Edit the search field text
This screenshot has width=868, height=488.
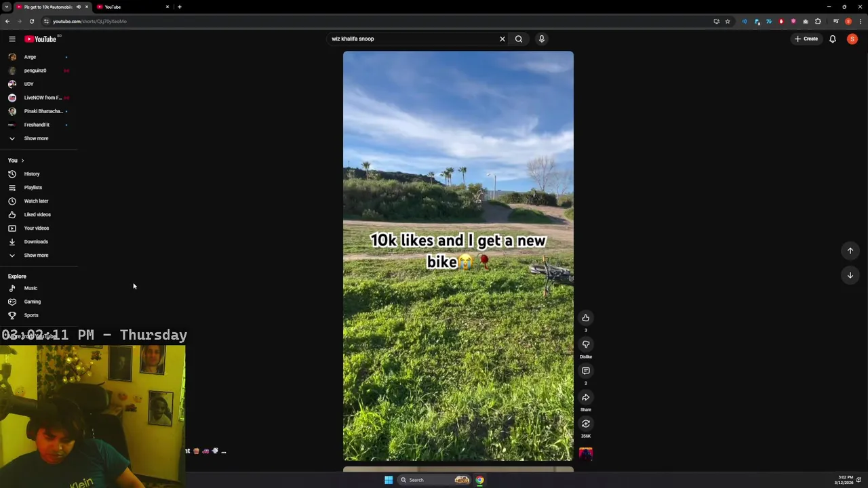click(x=412, y=39)
